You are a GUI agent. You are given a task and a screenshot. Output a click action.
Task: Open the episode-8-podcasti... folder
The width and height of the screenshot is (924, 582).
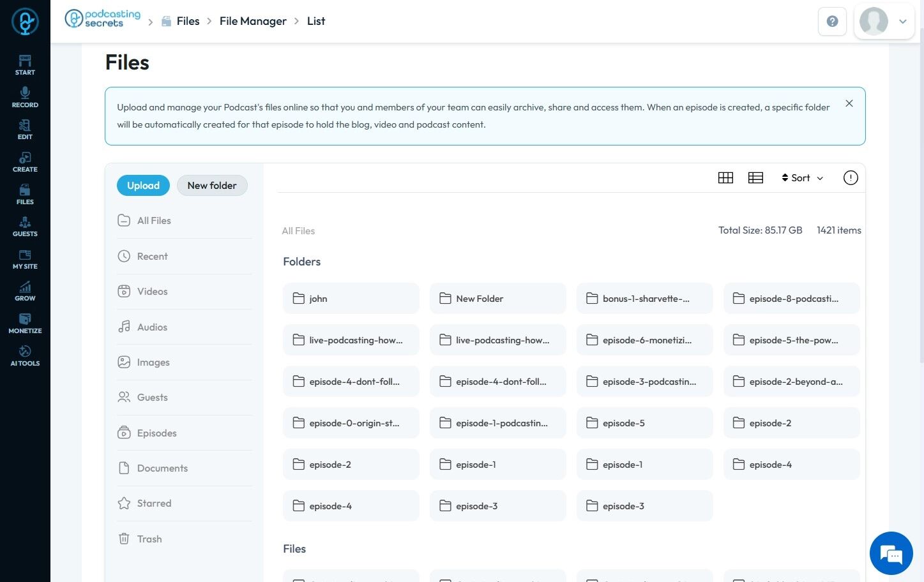792,299
